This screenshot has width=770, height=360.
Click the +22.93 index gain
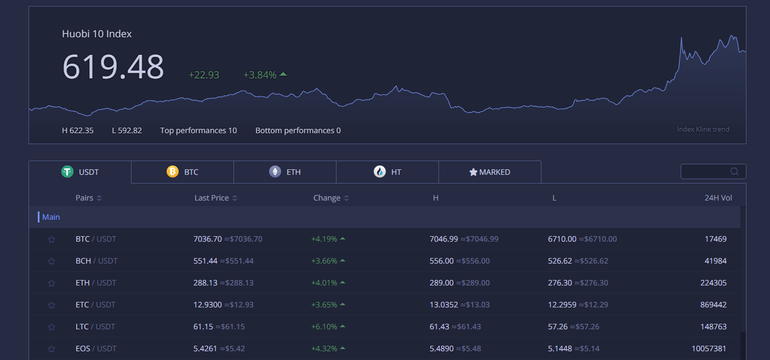click(204, 75)
